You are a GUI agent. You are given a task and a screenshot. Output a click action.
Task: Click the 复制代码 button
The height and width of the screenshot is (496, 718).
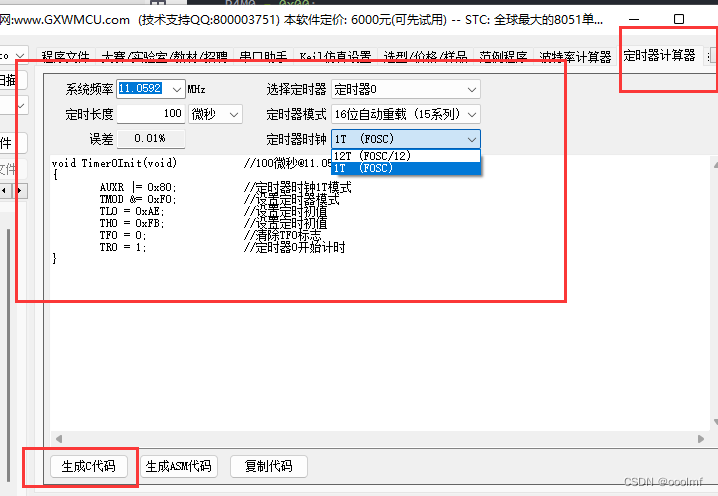[x=268, y=466]
